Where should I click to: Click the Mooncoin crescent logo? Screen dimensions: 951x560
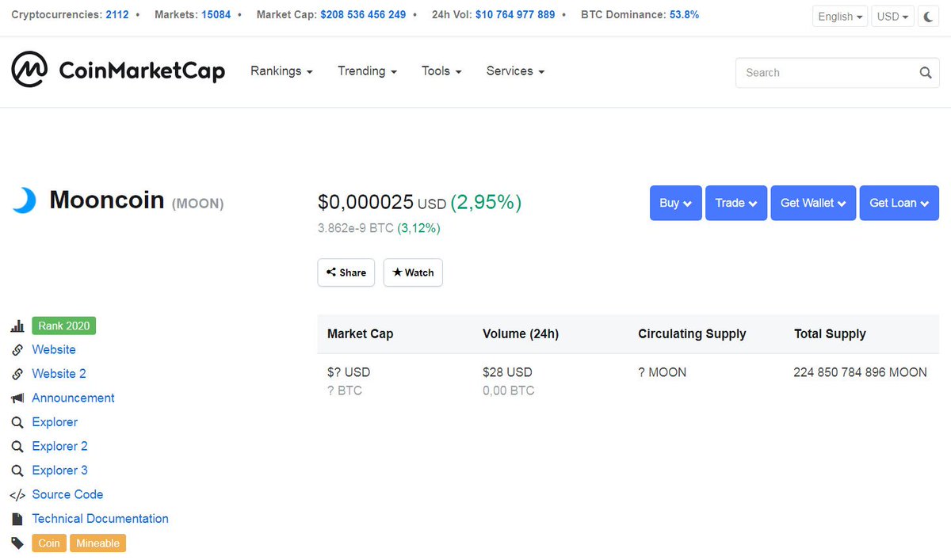pos(24,200)
